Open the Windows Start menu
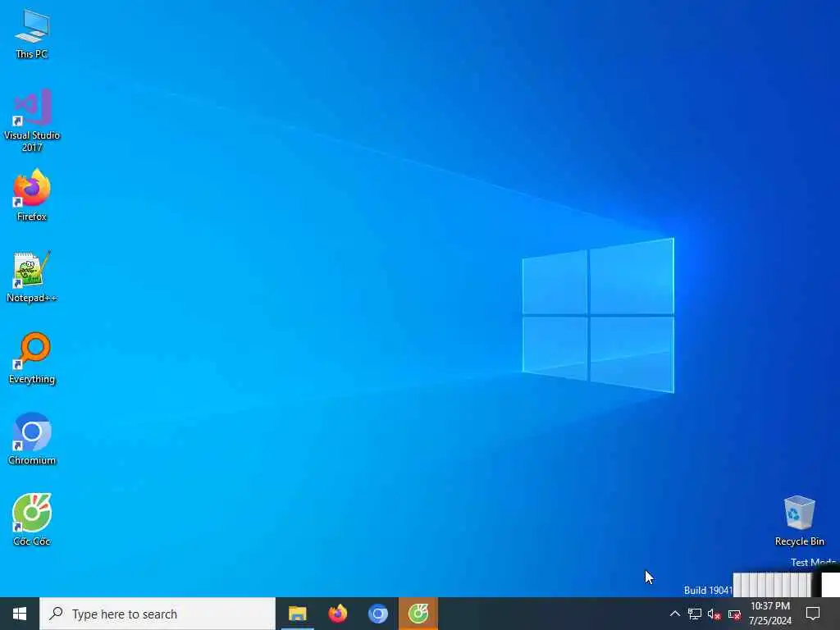 point(20,614)
